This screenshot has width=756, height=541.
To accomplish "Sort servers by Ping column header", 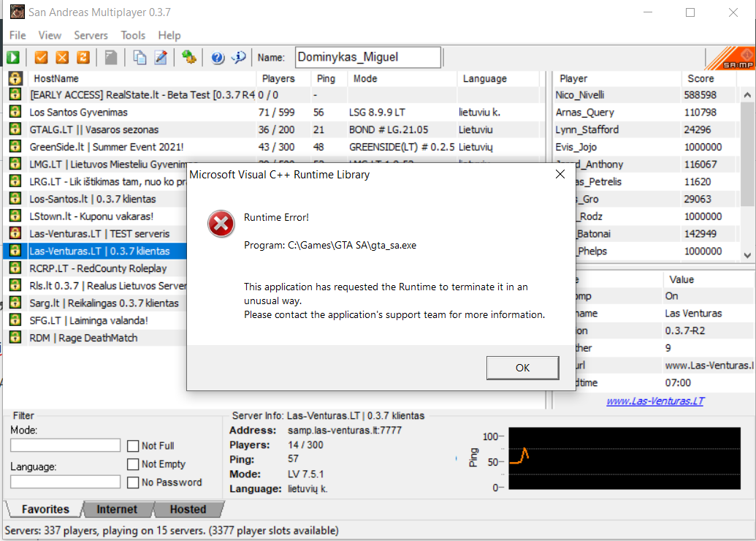I will click(x=329, y=78).
